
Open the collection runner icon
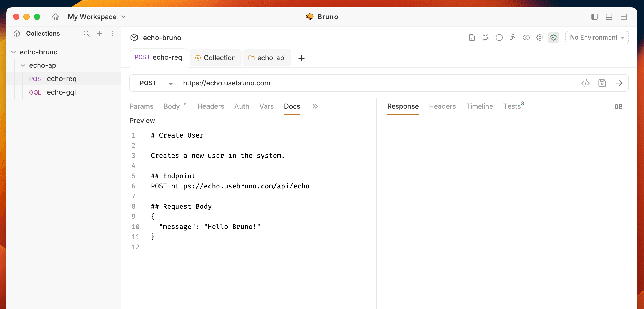[x=512, y=38]
